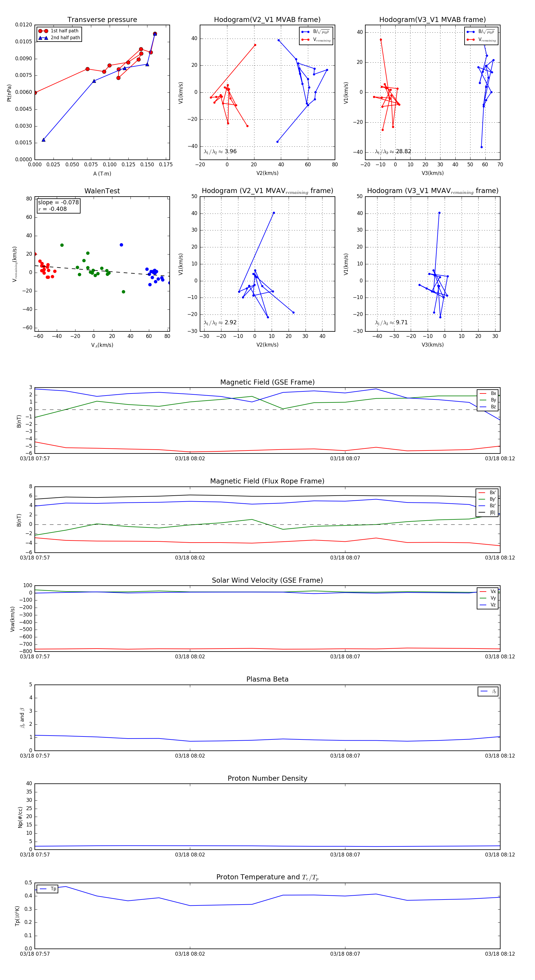Viewport: 535px width, 980px height.
Task: Select the βp legend entry in Plasma Beta
Action: tap(489, 691)
